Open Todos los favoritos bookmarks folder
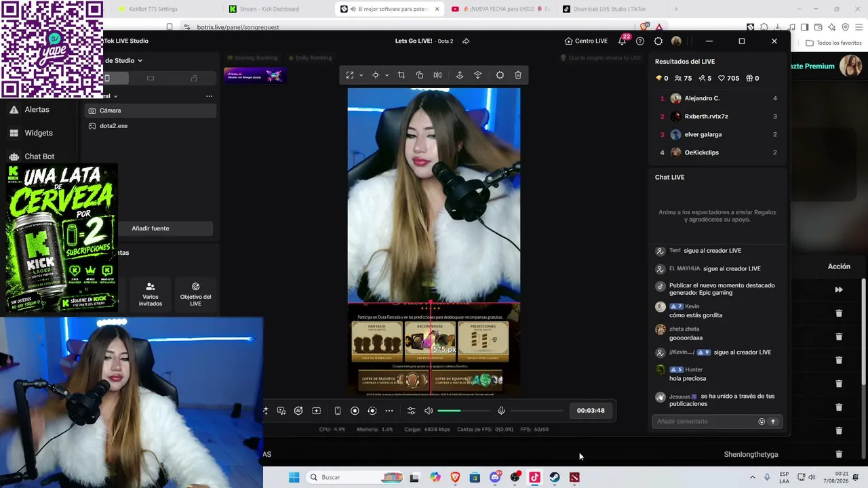This screenshot has width=868, height=488. click(833, 43)
